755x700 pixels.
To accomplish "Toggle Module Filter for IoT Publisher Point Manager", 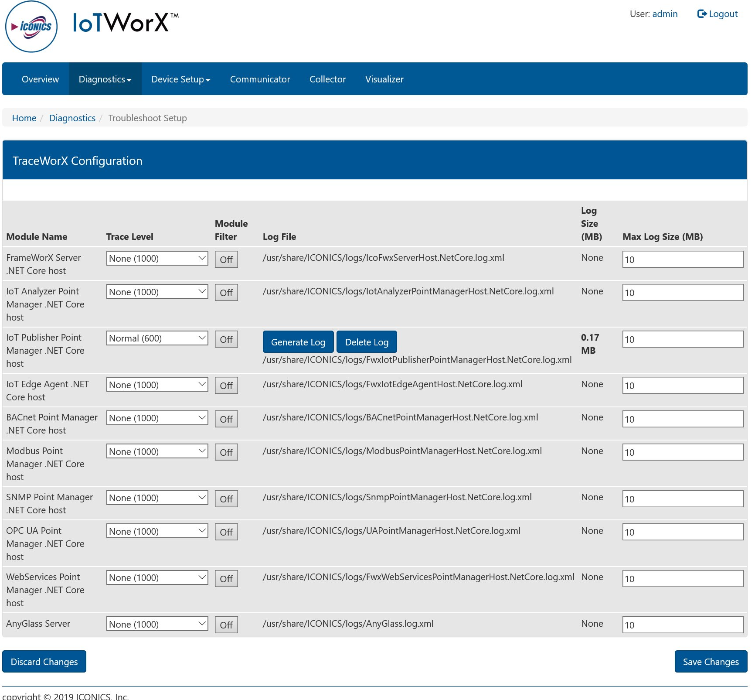I will (x=226, y=339).
